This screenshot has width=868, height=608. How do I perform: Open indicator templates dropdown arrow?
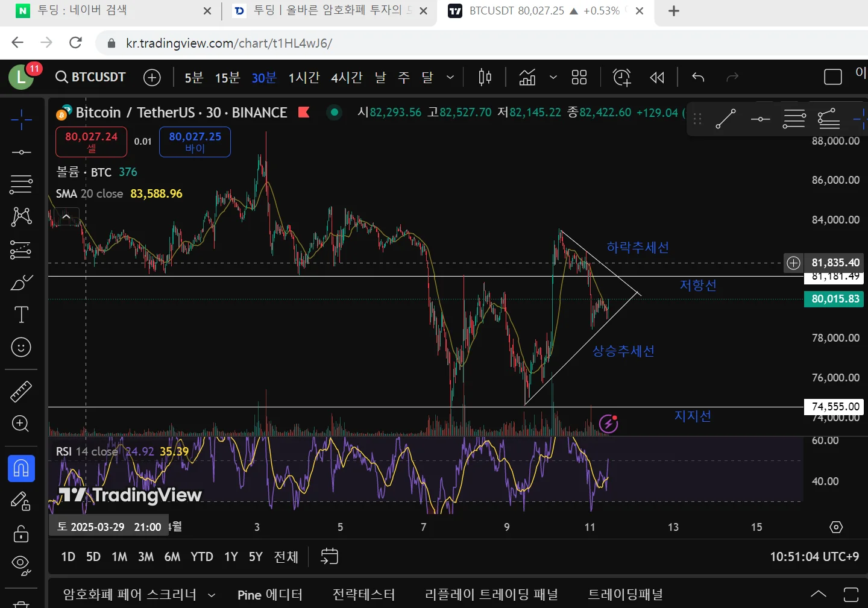(x=553, y=77)
